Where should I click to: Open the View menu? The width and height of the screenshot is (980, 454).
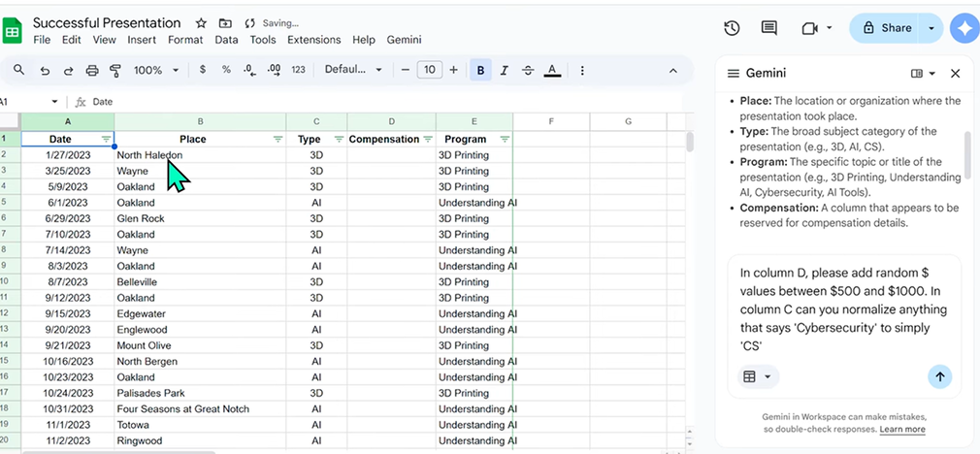(105, 40)
